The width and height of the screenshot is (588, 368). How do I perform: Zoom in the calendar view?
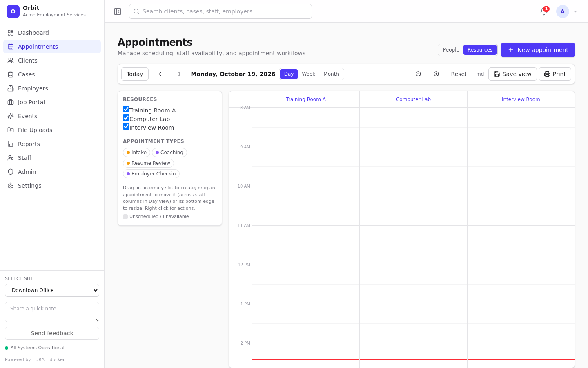click(437, 74)
